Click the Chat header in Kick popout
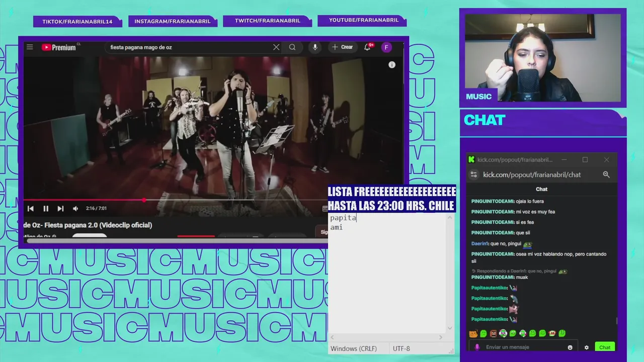The image size is (644, 362). 541,189
